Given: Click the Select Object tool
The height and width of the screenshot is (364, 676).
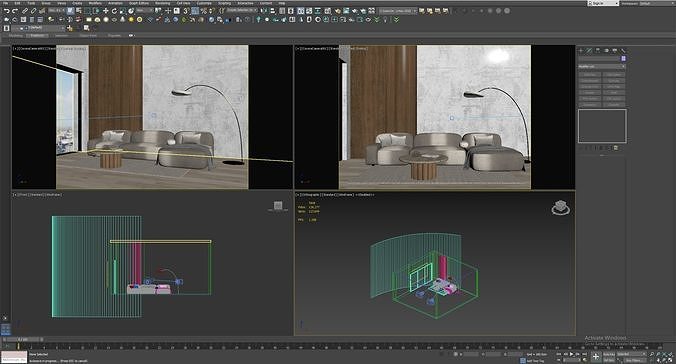Looking at the screenshot, I should [70, 11].
